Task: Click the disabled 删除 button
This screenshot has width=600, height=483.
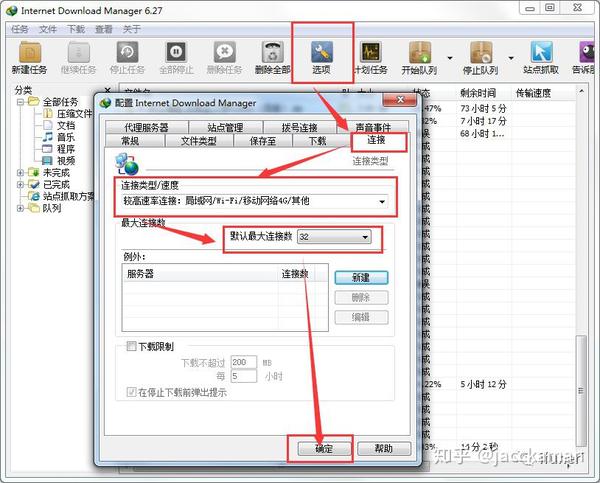Action: (361, 297)
